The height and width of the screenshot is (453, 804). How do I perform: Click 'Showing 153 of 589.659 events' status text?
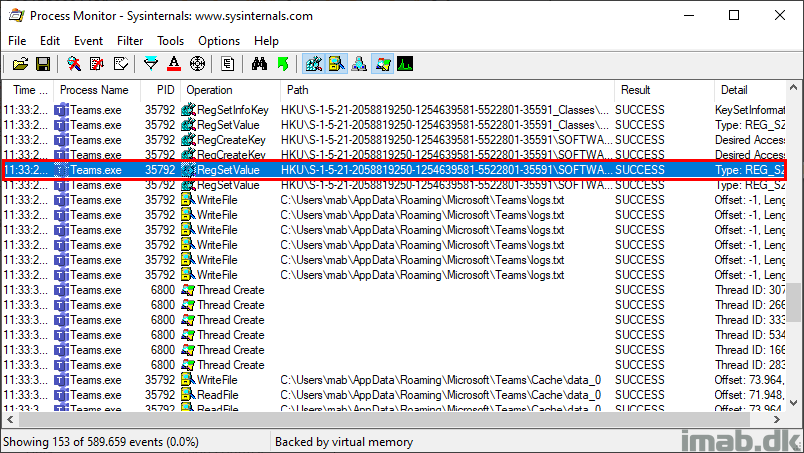coord(100,442)
